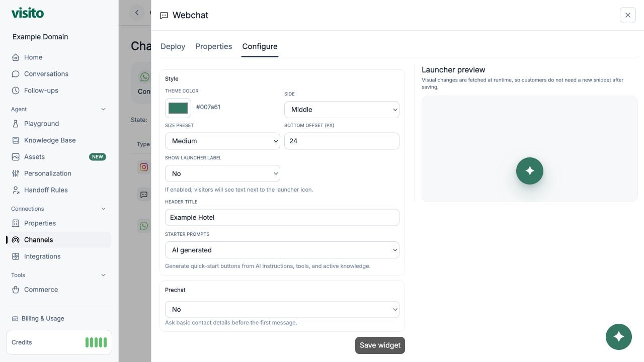Click the Knowledge Base book icon
This screenshot has height=362, width=644.
16,140
